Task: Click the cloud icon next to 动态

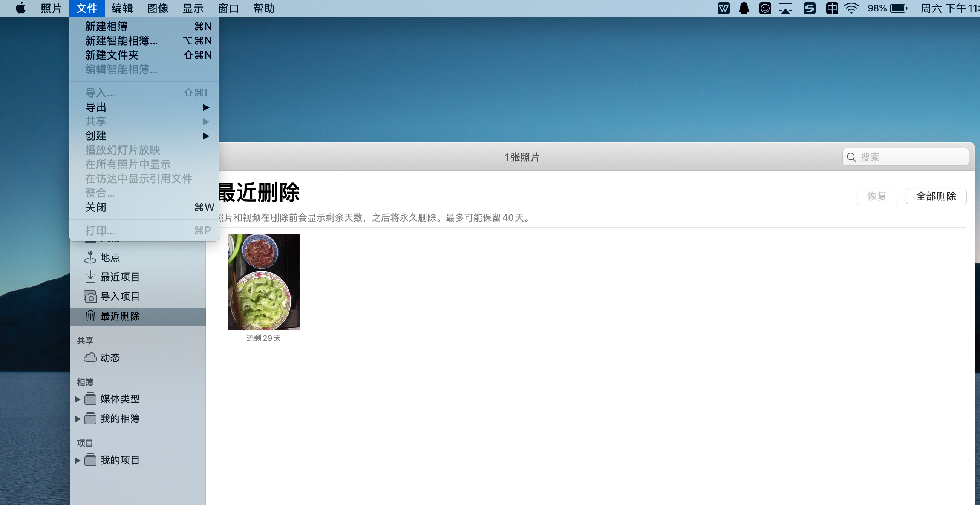Action: click(x=90, y=357)
